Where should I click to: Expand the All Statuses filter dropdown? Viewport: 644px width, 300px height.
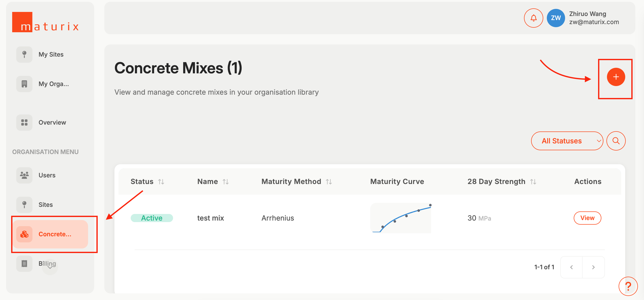pyautogui.click(x=567, y=141)
